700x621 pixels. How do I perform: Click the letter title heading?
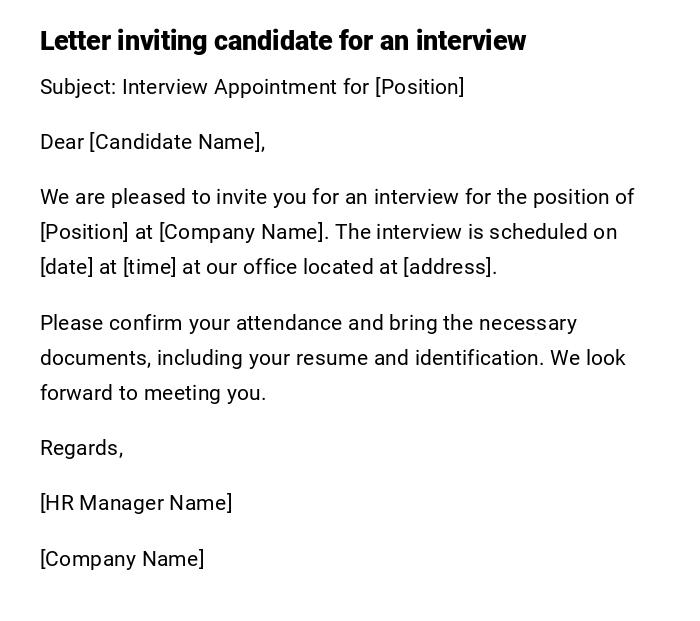coord(282,41)
